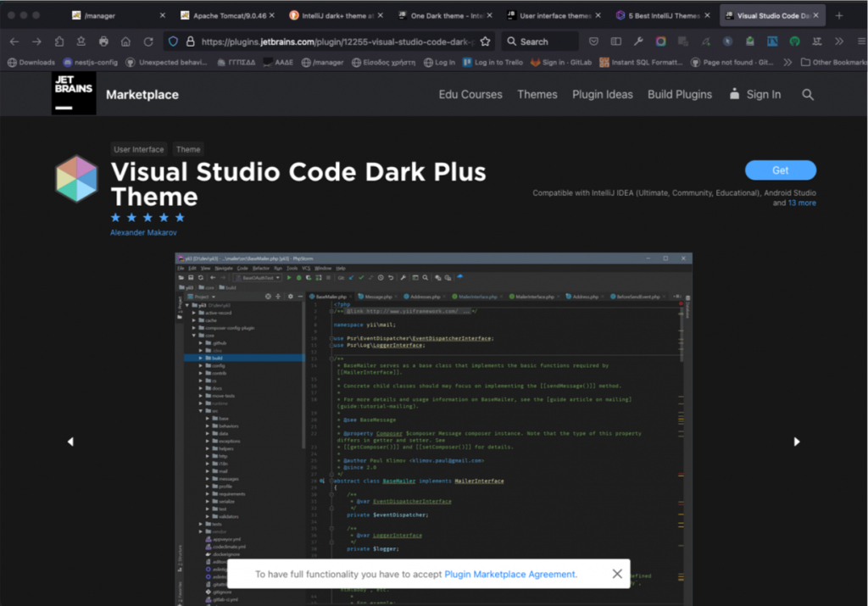The height and width of the screenshot is (606, 868).
Task: Open the wrench developer tools icon
Action: coord(638,42)
